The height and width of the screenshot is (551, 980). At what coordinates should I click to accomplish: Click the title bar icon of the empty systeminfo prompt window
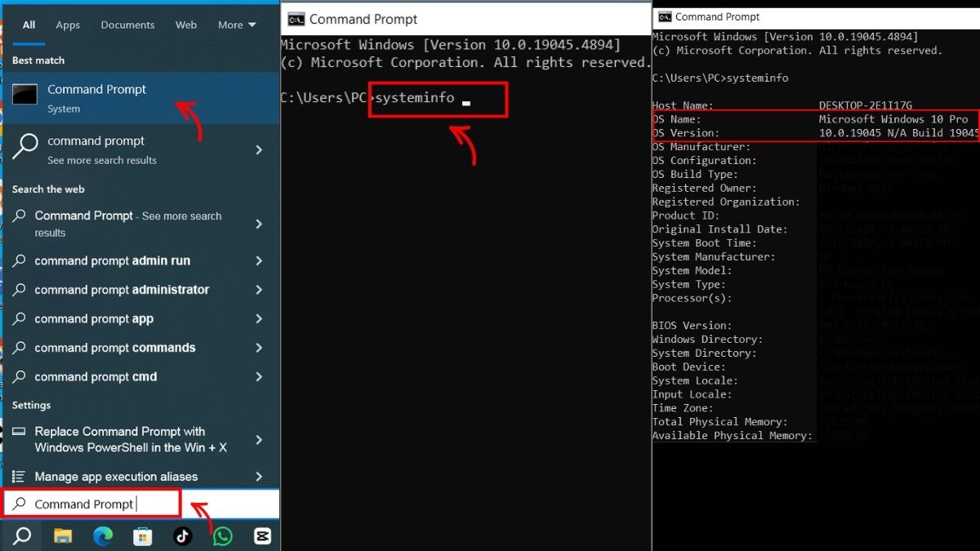pos(296,20)
